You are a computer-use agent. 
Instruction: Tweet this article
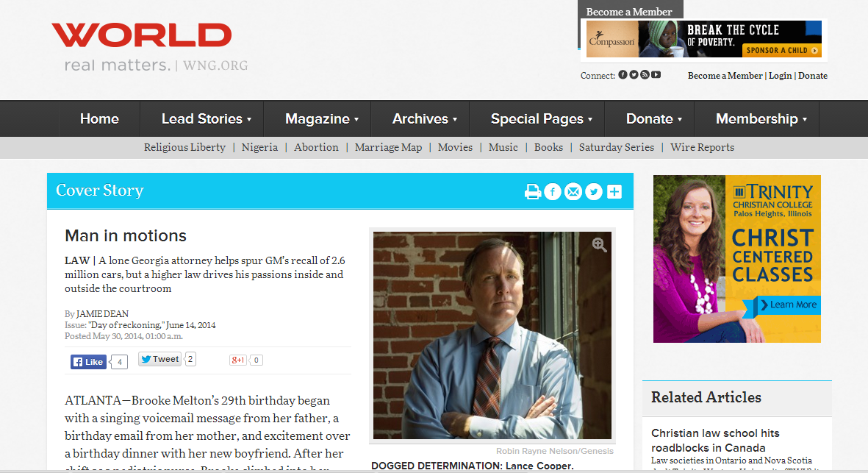(159, 359)
